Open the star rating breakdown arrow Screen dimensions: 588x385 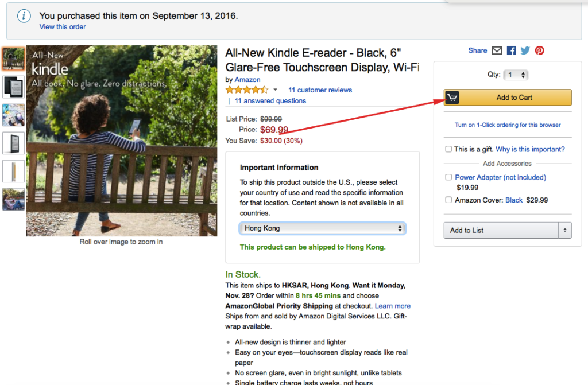pos(275,90)
